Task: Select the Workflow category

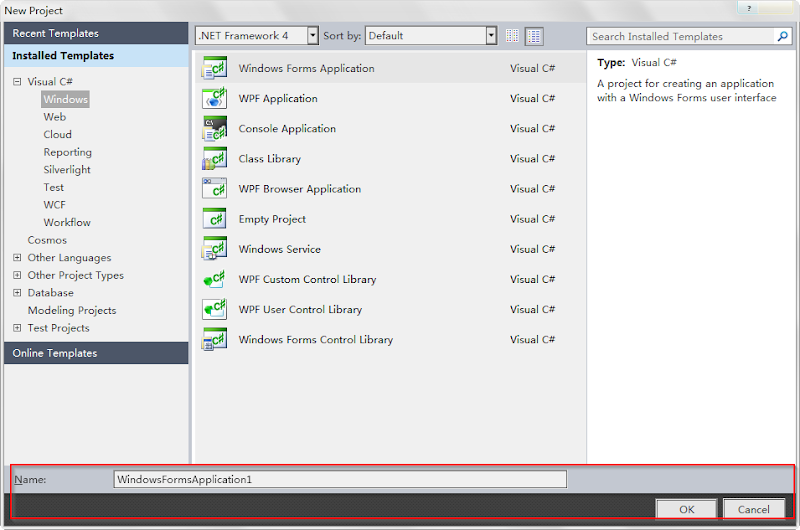Action: click(67, 222)
